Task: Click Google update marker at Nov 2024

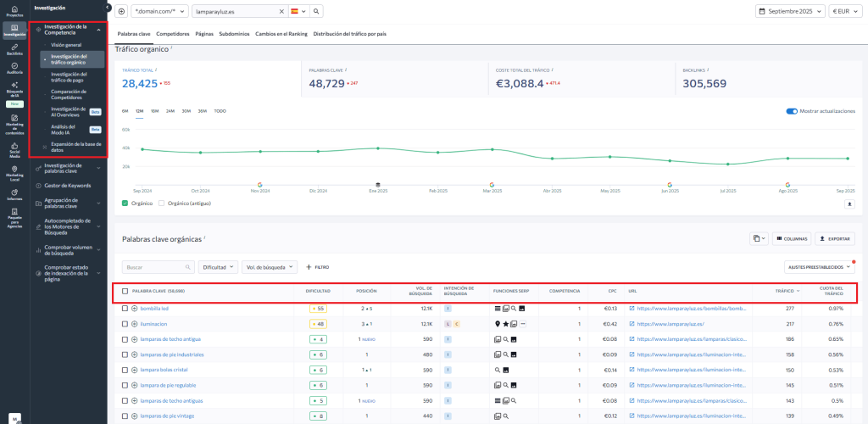Action: [x=259, y=184]
